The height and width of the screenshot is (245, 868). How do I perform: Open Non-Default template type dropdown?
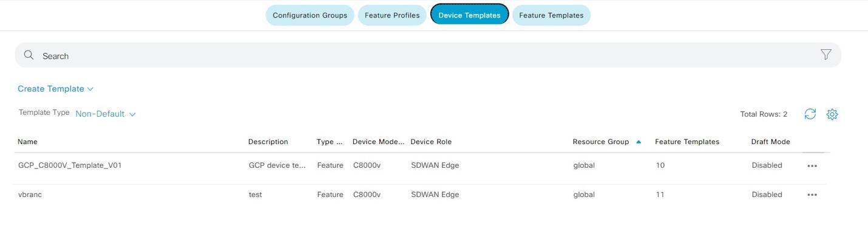click(106, 114)
